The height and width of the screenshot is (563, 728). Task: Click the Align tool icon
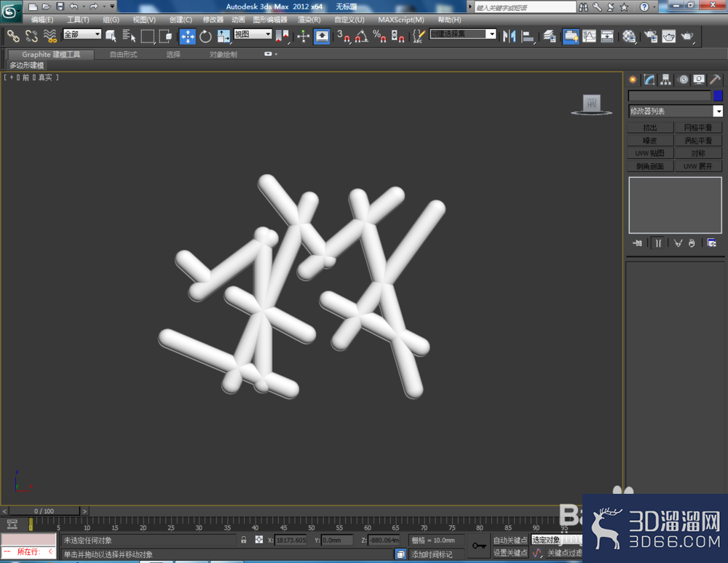528,36
